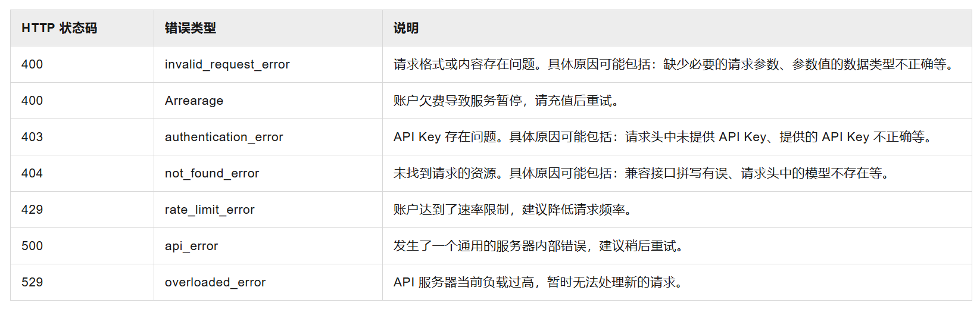Select the authentication_error cell

[223, 137]
